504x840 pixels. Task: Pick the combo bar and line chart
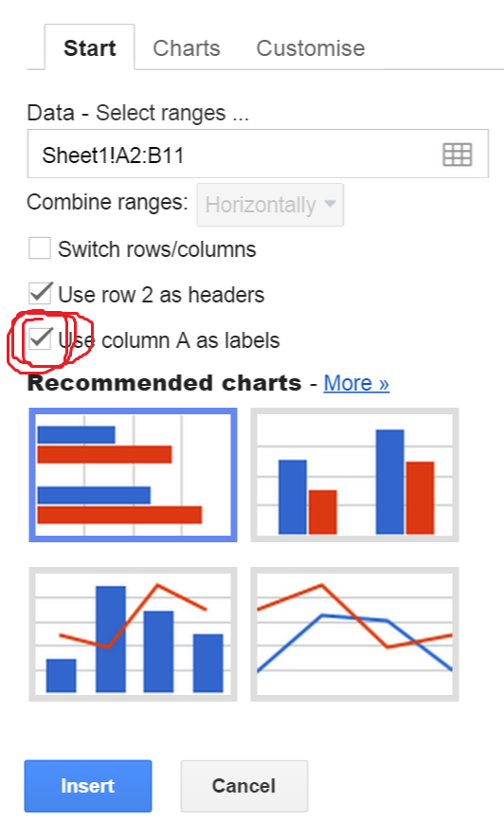click(134, 633)
